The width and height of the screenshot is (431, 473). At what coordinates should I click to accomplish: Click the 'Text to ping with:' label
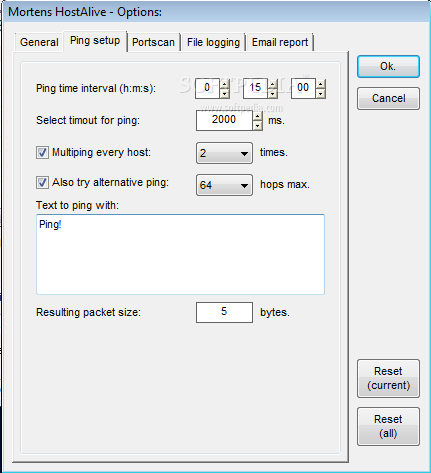tap(77, 205)
